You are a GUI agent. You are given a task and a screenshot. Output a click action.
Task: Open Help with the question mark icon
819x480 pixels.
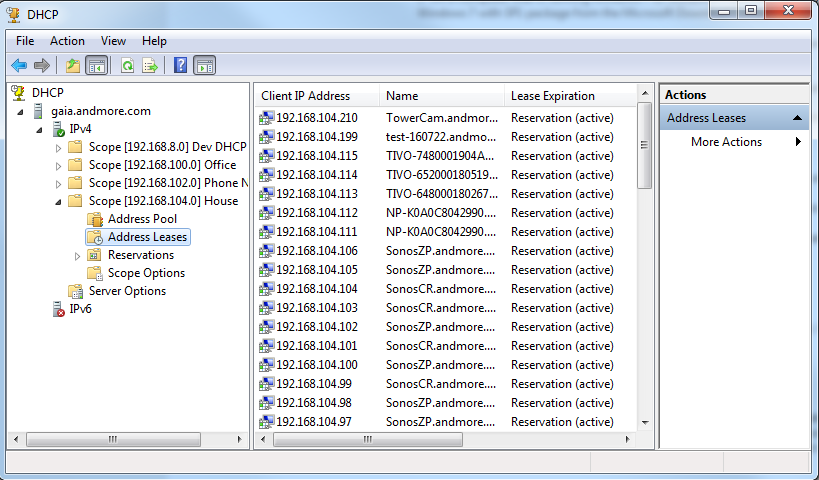(180, 66)
